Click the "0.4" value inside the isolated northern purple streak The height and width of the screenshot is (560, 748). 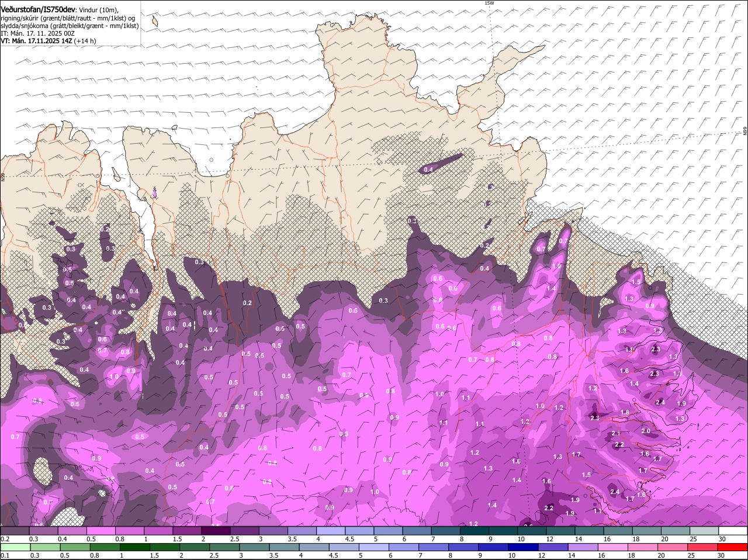click(x=428, y=170)
